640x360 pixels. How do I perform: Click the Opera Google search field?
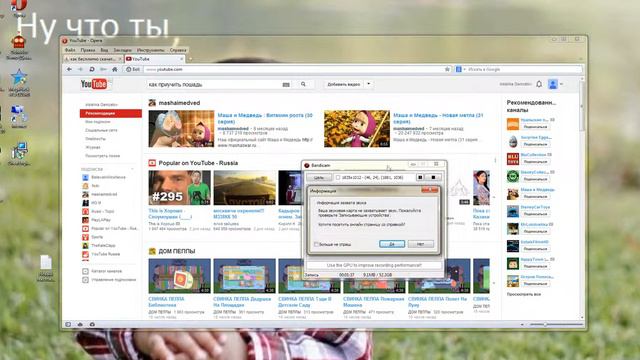click(x=524, y=69)
